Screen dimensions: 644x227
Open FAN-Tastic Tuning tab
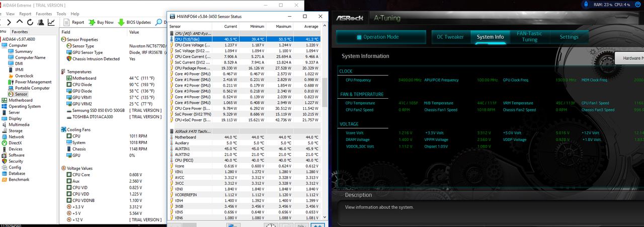(x=529, y=37)
